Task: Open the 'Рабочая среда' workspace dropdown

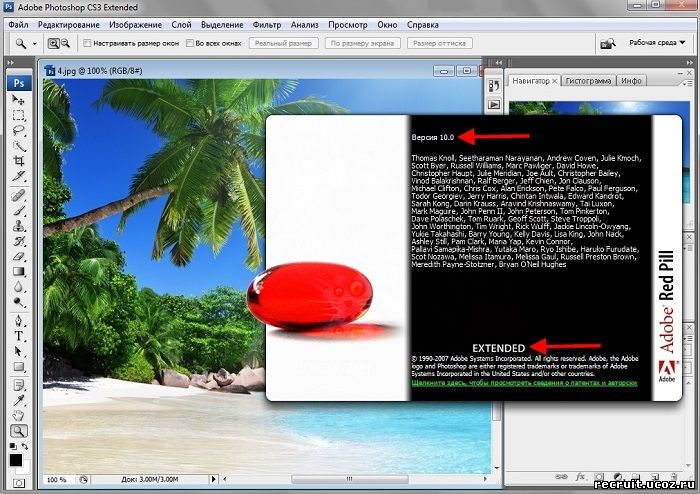Action: (x=657, y=43)
